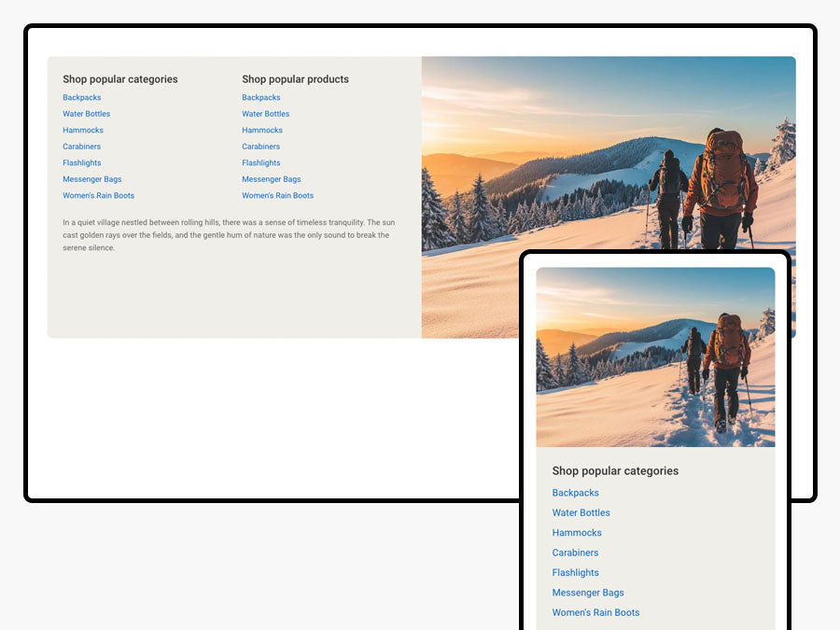Open Carabiners in desktop popular categories list
This screenshot has width=840, height=630.
pyautogui.click(x=82, y=147)
